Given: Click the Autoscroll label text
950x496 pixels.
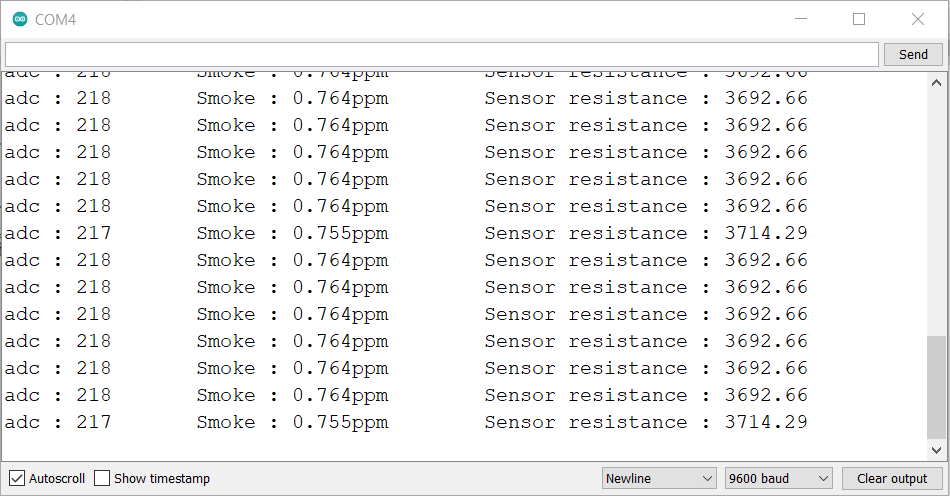Looking at the screenshot, I should pos(57,478).
